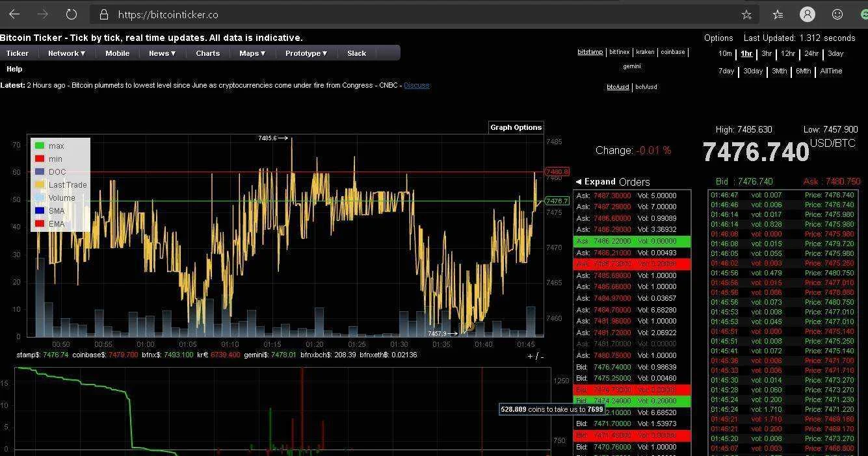This screenshot has width=868, height=456.
Task: Open the Ticker menu item
Action: [x=18, y=53]
